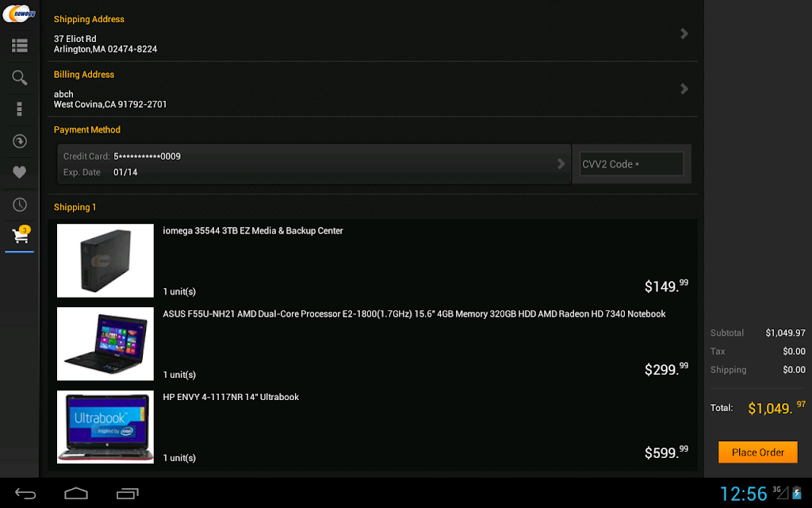This screenshot has width=812, height=508.
Task: Tap the Android back navigation button
Action: tap(25, 494)
